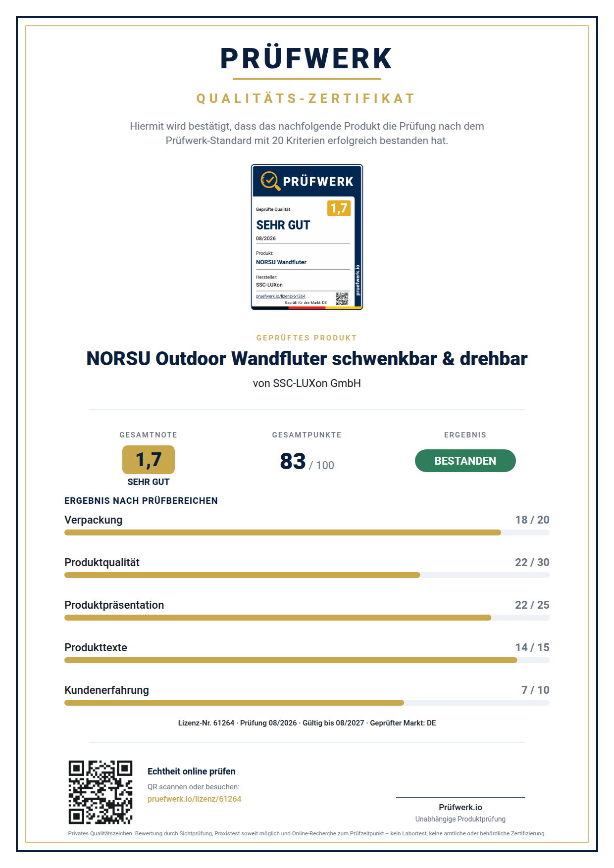The width and height of the screenshot is (614, 868).
Task: Click 'Unabhängige Produktprüfung' under the signature
Action: pos(460,819)
